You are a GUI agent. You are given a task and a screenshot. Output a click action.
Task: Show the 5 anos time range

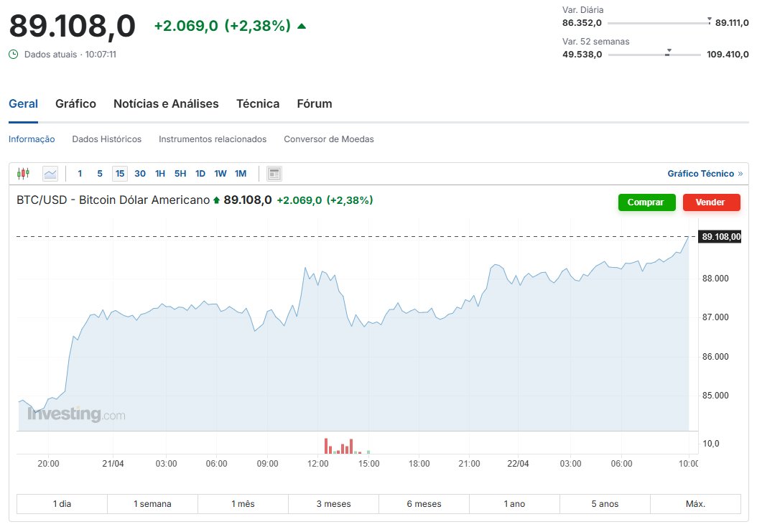tap(605, 503)
